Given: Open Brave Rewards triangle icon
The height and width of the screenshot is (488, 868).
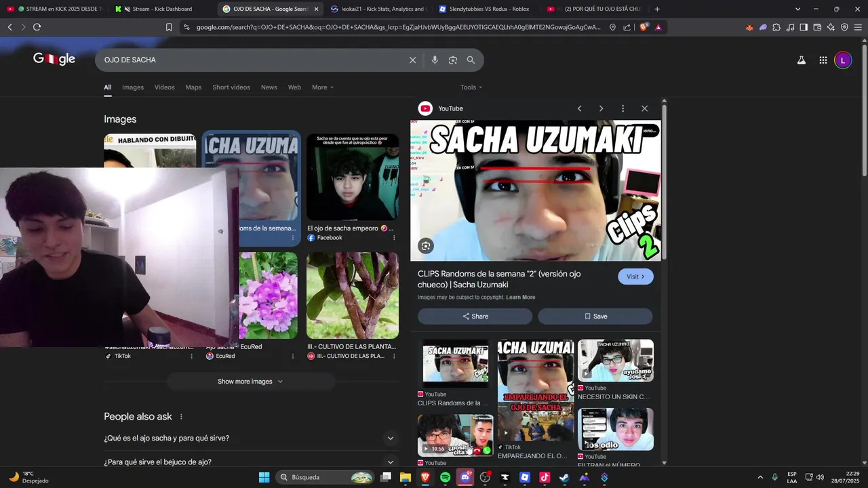Looking at the screenshot, I should pyautogui.click(x=658, y=27).
